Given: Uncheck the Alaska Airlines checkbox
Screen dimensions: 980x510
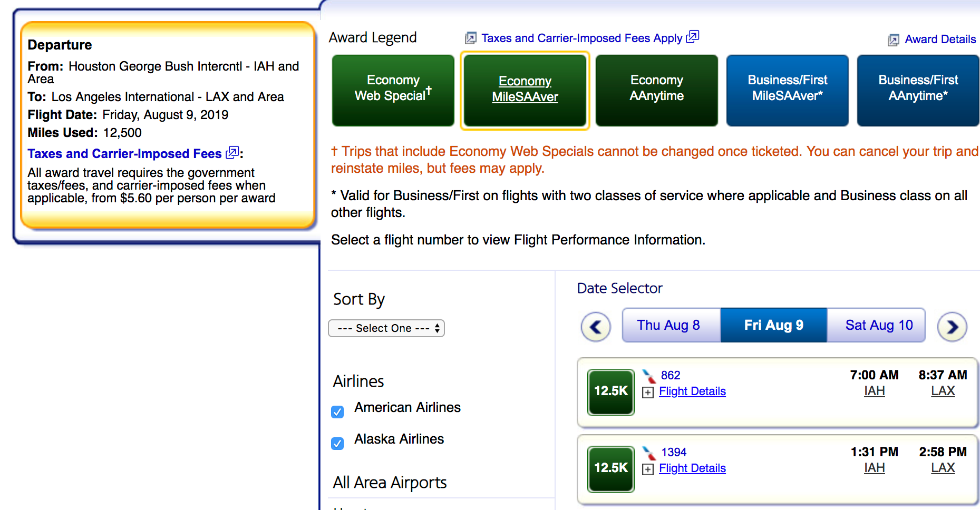Looking at the screenshot, I should [x=337, y=443].
